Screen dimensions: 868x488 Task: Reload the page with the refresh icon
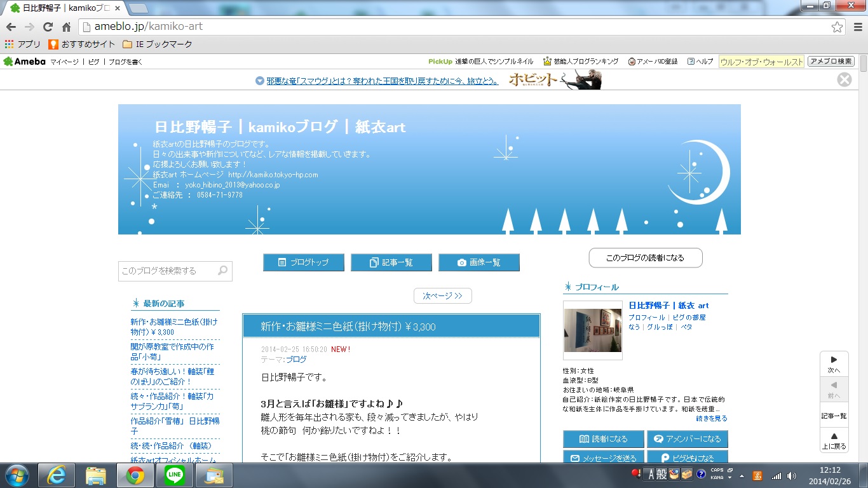click(48, 27)
